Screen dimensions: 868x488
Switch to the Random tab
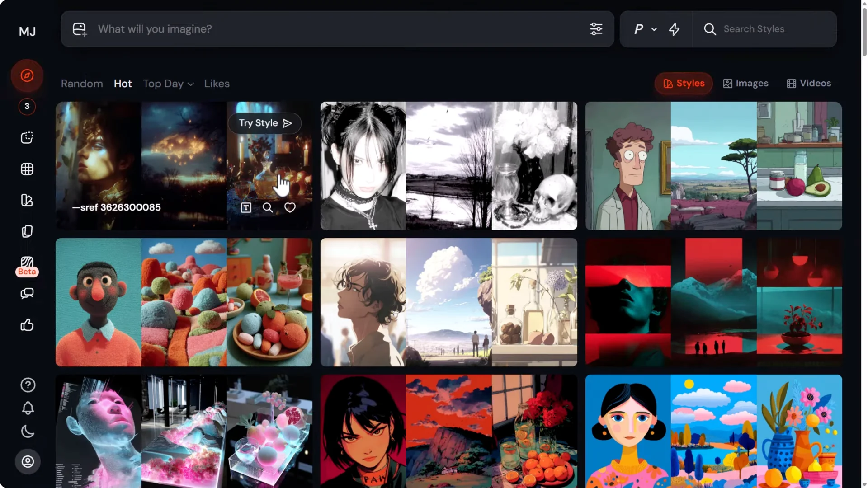click(x=82, y=84)
